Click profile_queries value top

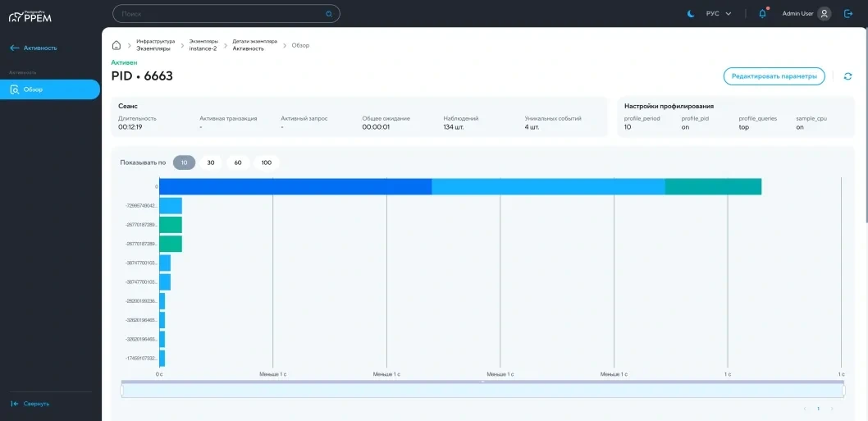pos(743,127)
